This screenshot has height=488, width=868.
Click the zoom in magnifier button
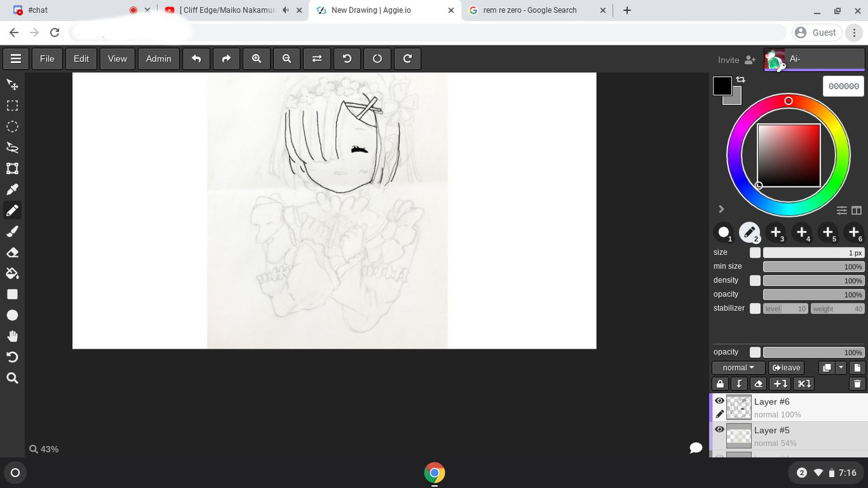(256, 59)
